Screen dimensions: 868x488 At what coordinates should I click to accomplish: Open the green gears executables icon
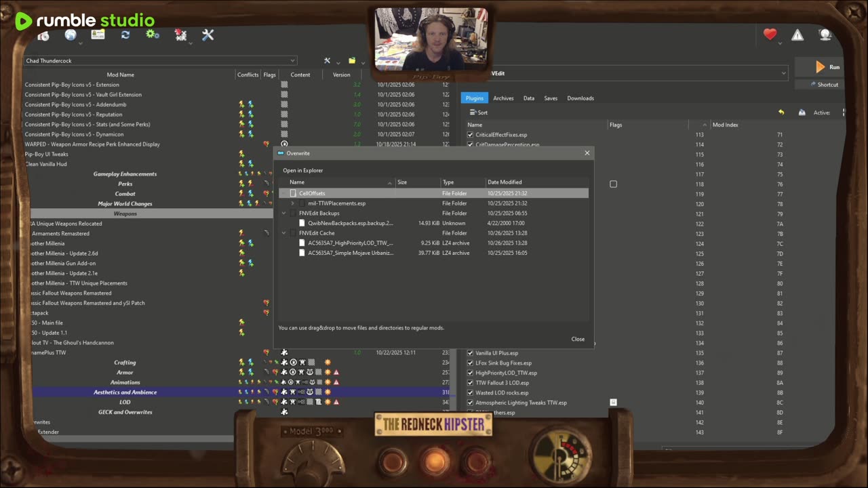pyautogui.click(x=153, y=35)
